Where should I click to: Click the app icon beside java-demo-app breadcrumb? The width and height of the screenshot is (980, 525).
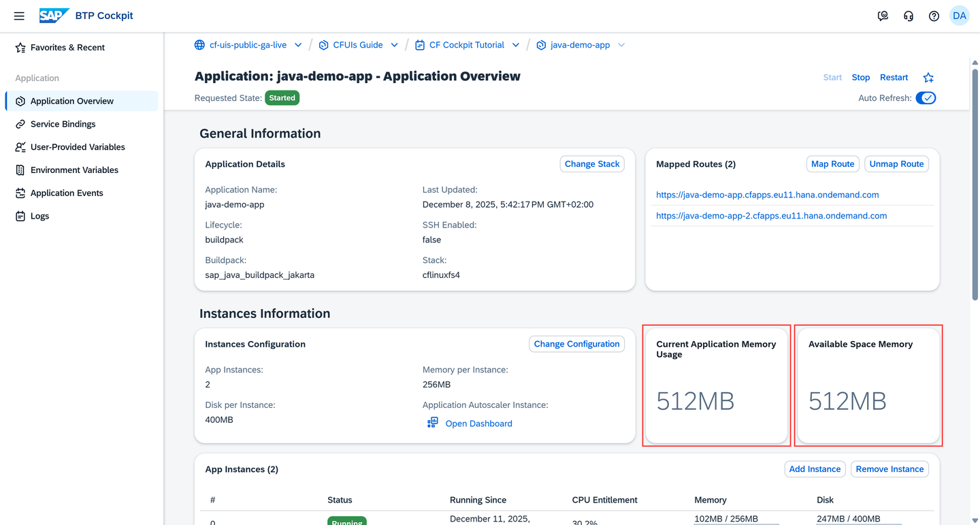coord(541,45)
